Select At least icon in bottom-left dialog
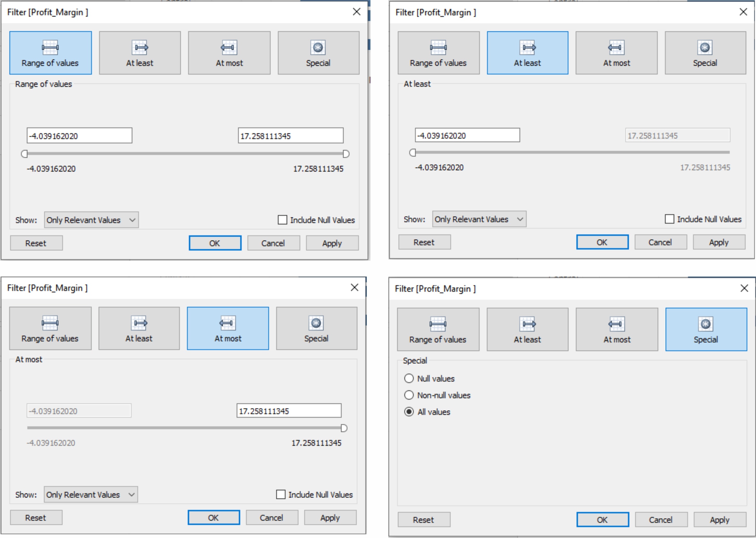The image size is (756, 538). coord(139,328)
